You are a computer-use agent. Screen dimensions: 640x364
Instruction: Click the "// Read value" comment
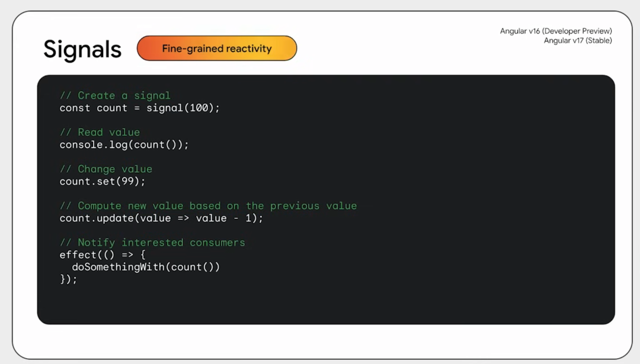100,132
